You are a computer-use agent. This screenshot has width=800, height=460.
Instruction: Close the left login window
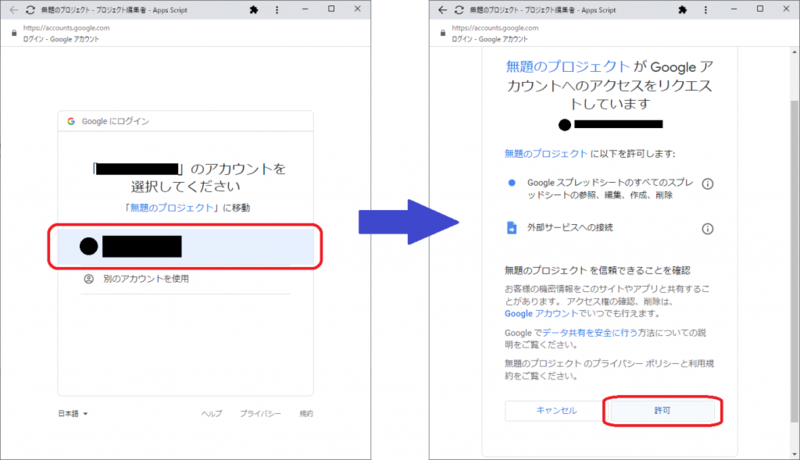pos(358,9)
